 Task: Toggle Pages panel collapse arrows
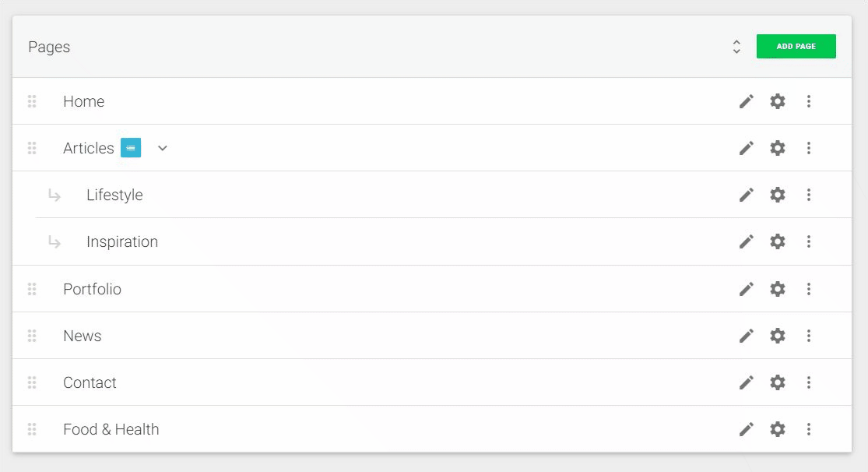736,47
